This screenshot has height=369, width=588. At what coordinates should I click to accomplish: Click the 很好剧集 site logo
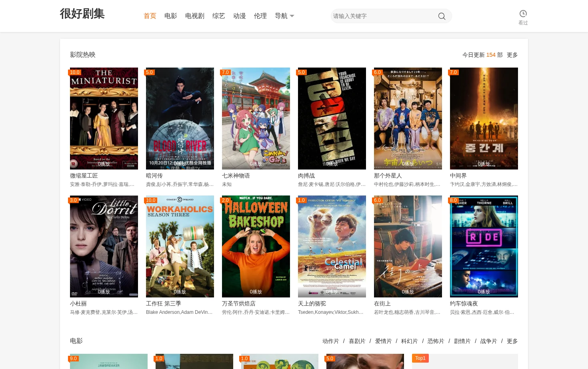[x=82, y=14]
